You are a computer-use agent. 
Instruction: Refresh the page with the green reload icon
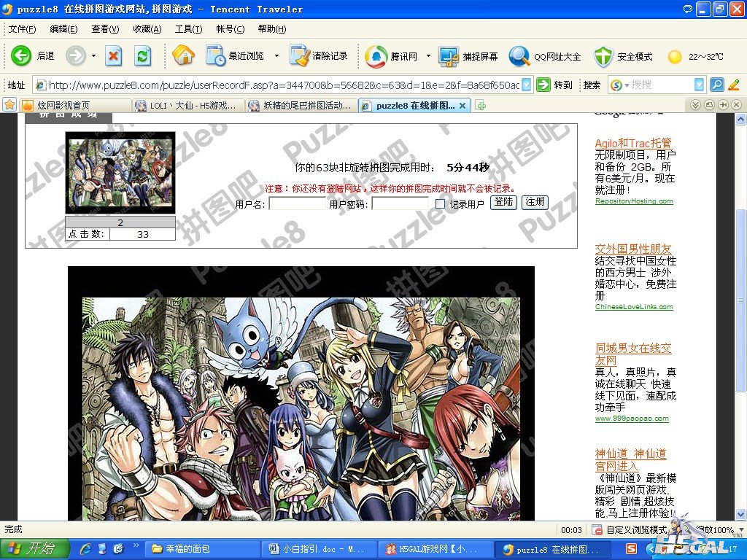point(142,55)
